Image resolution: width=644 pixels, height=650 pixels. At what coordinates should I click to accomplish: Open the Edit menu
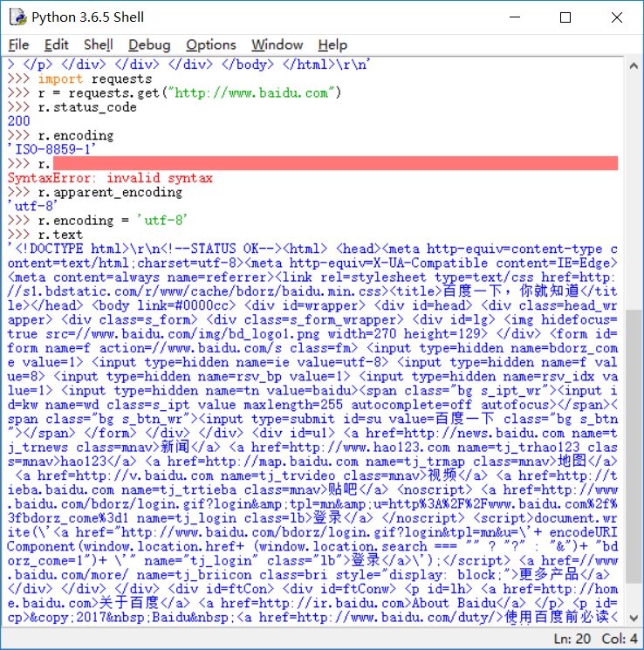click(x=56, y=44)
